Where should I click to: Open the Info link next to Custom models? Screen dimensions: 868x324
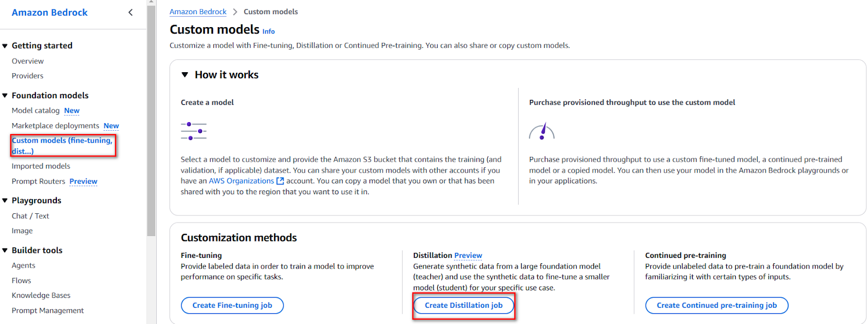pos(269,31)
